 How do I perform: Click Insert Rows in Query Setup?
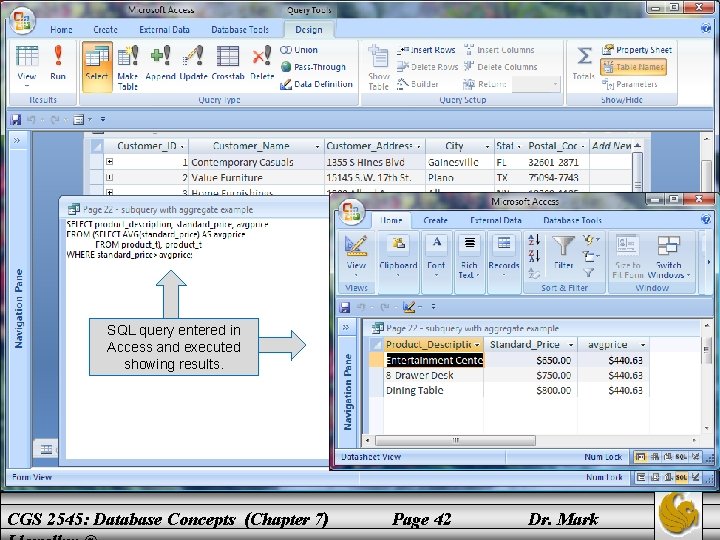(426, 50)
